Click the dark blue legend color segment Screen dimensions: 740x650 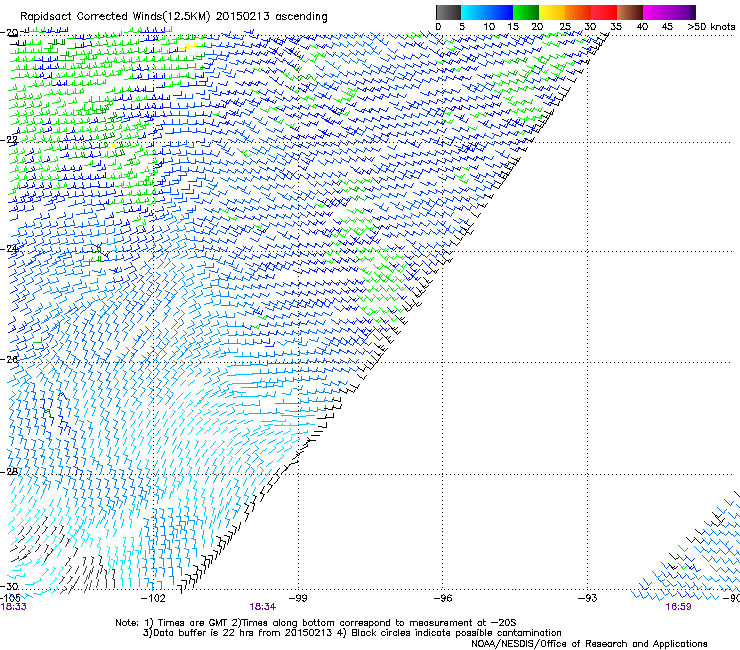click(500, 12)
